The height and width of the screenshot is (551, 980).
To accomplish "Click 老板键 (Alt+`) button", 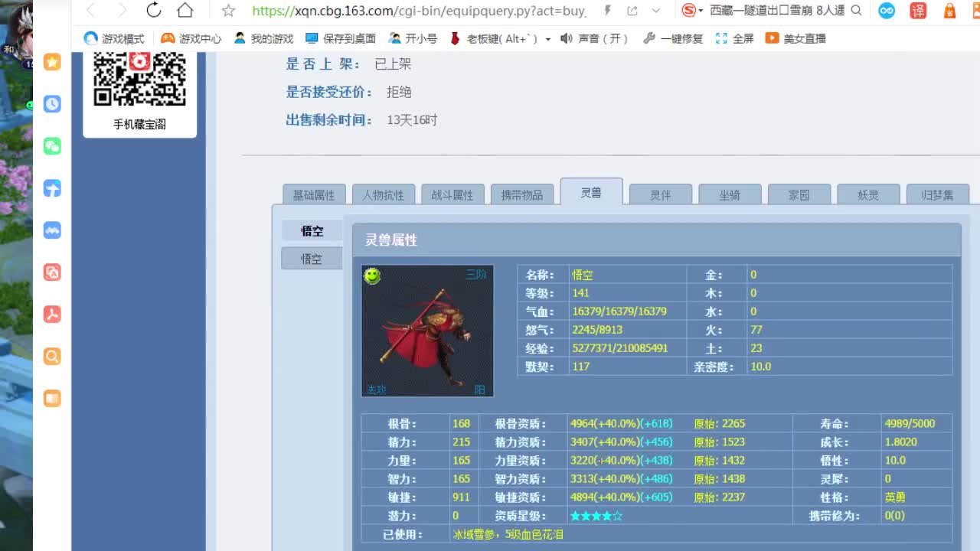I will [493, 38].
